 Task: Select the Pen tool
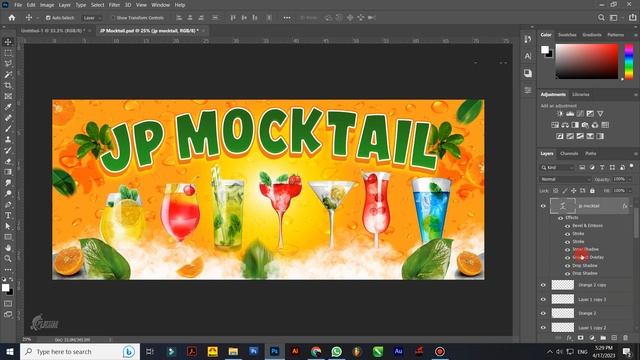click(x=8, y=204)
